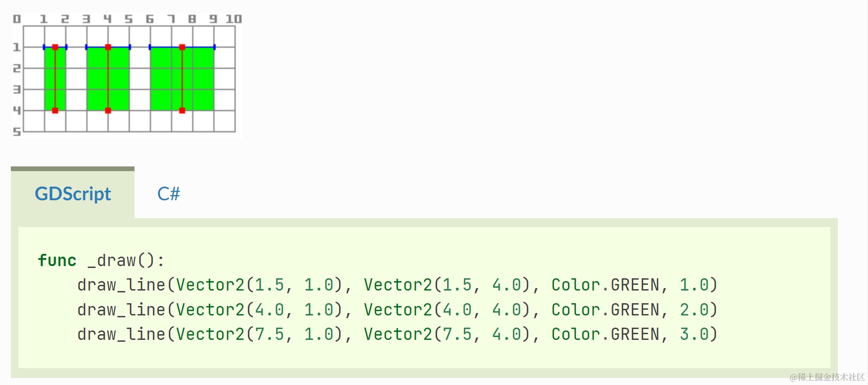Screen dimensions: 868x385
Task: Click the second draw_line call
Action: [x=121, y=310]
